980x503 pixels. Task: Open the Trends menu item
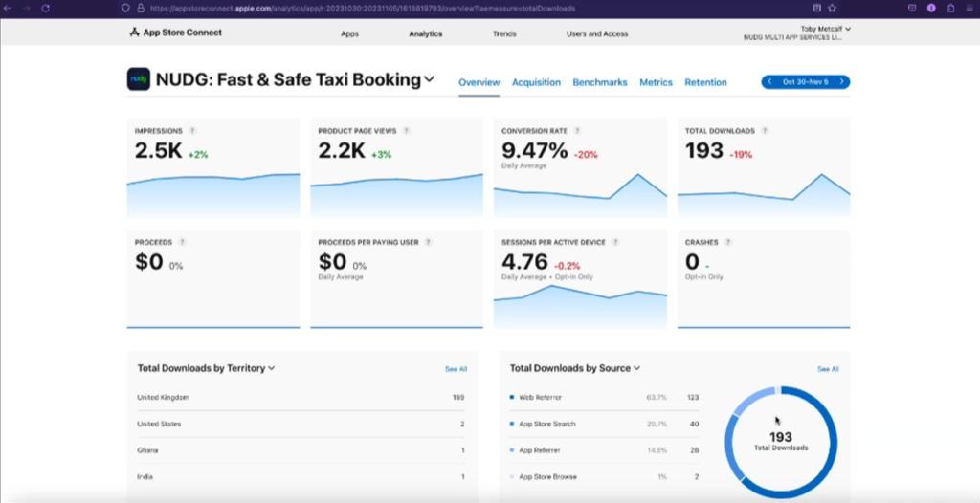504,33
